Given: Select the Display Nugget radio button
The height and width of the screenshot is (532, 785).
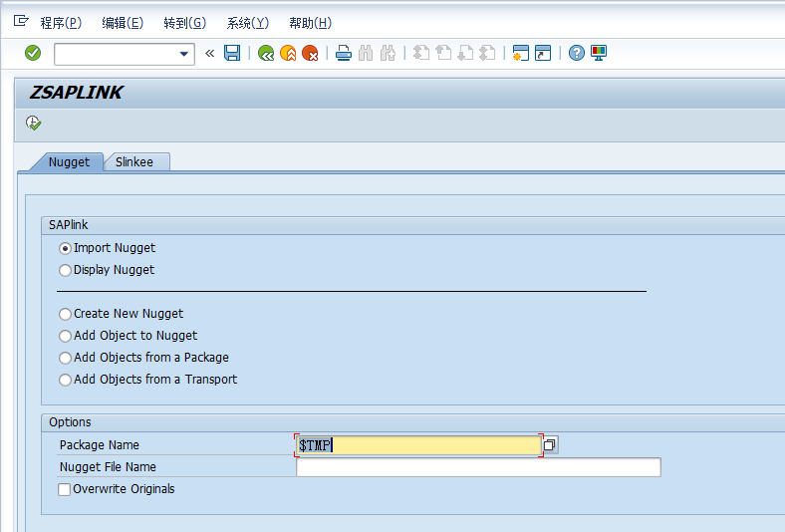Looking at the screenshot, I should coord(65,271).
